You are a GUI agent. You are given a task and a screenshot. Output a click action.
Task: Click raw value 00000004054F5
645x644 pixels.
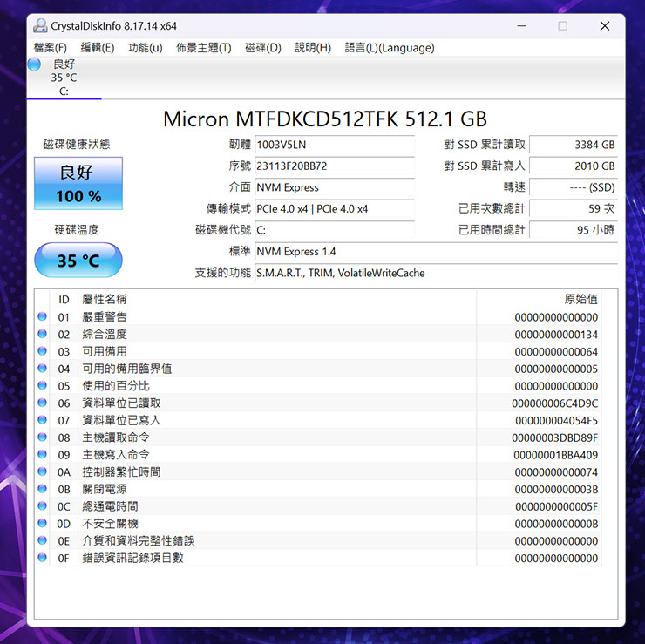click(x=556, y=421)
